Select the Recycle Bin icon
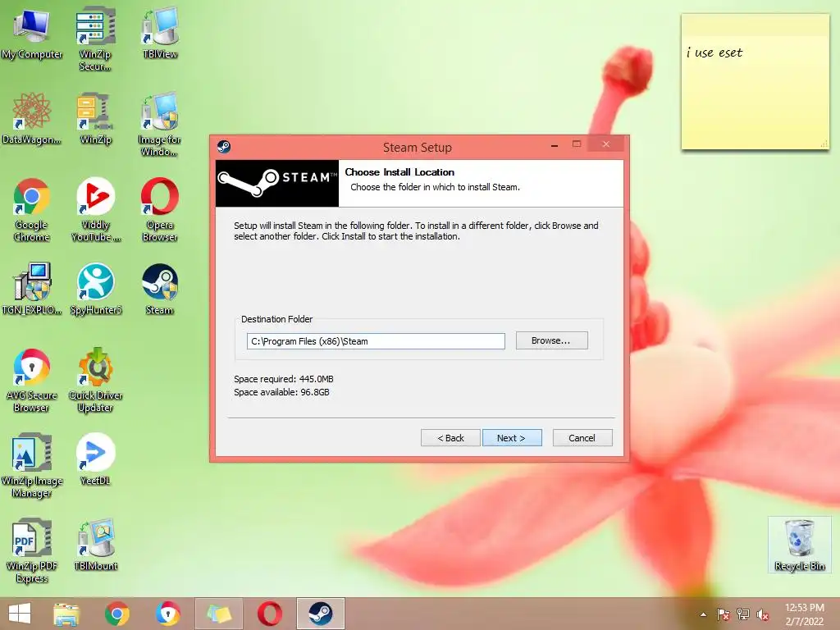This screenshot has height=630, width=840. tap(799, 546)
